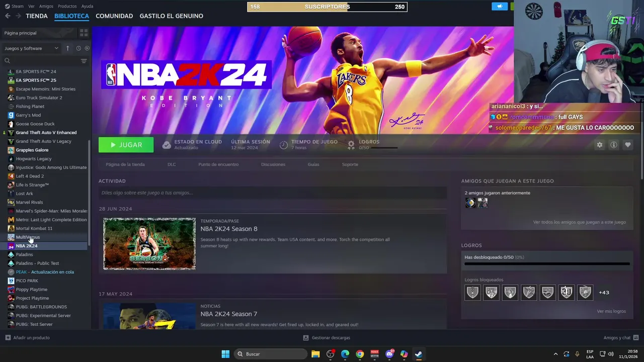Open NBA 2K24 settings gear
Viewport: 644px width, 362px height.
click(x=599, y=145)
